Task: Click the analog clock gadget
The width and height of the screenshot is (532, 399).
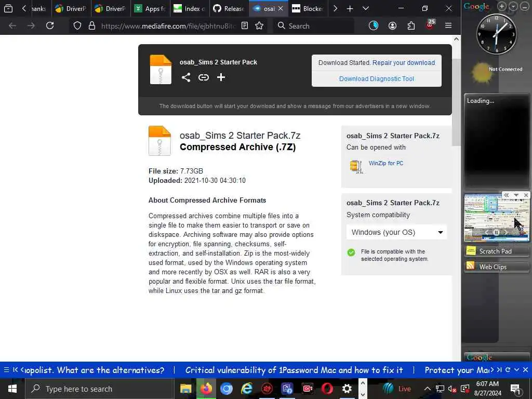Action: click(496, 34)
